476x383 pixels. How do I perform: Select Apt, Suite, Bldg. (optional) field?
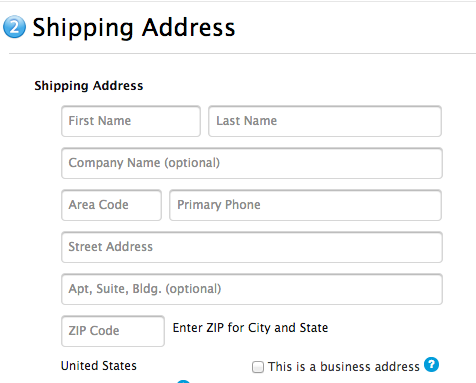(x=252, y=289)
